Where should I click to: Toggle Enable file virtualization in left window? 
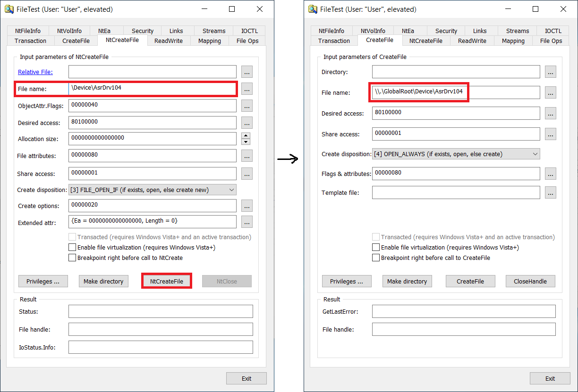click(x=72, y=247)
